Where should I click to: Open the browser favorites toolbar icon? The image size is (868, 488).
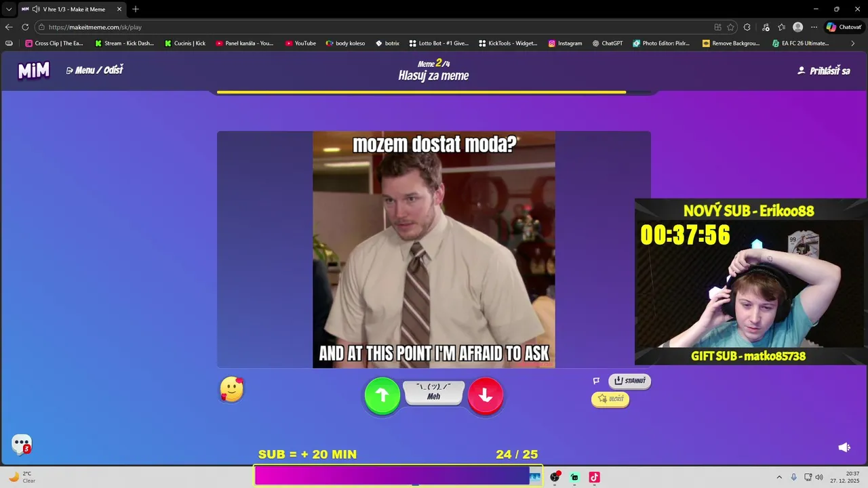(782, 27)
